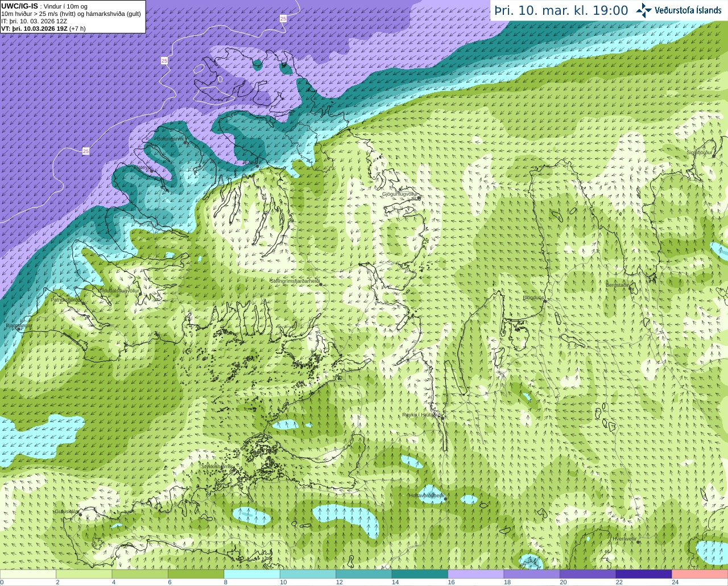This screenshot has height=586, width=728.
Task: Click the IT: þri. 10. 03. 2026 12Z line
Action: coord(34,21)
